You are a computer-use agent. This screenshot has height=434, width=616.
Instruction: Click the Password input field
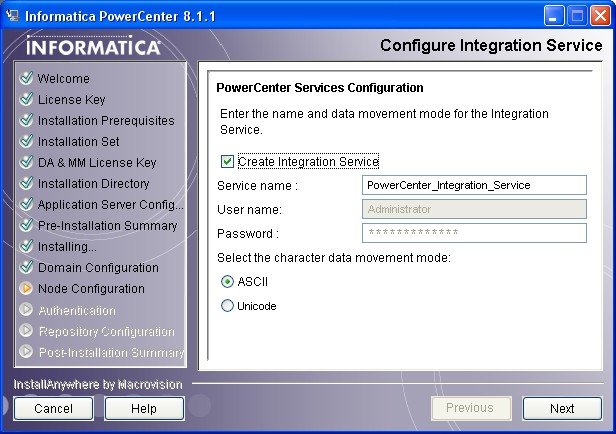(474, 233)
